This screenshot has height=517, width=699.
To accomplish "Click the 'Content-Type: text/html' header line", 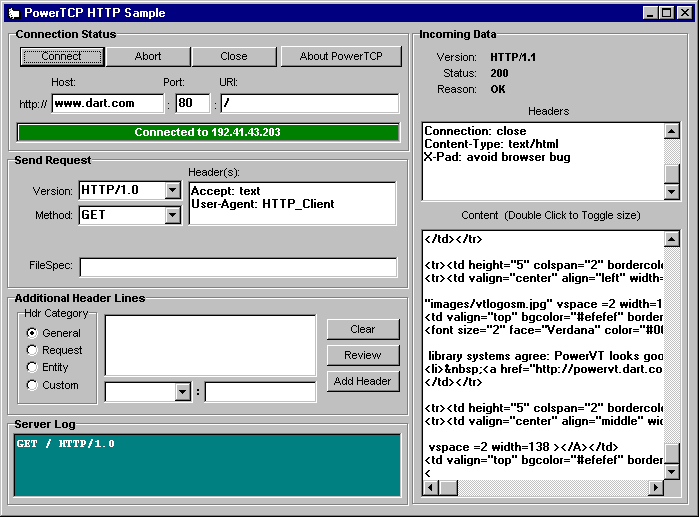I will click(x=491, y=144).
